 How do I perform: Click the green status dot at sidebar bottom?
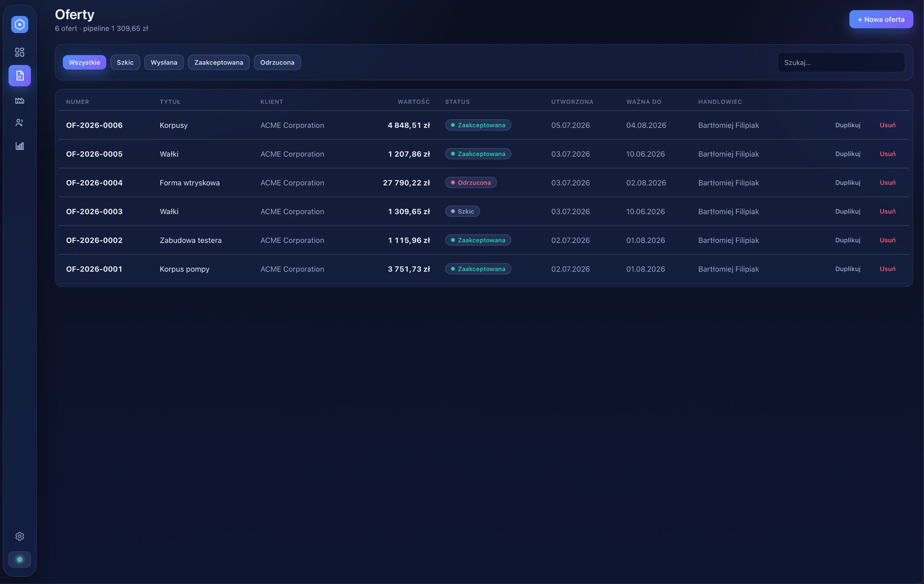point(19,560)
